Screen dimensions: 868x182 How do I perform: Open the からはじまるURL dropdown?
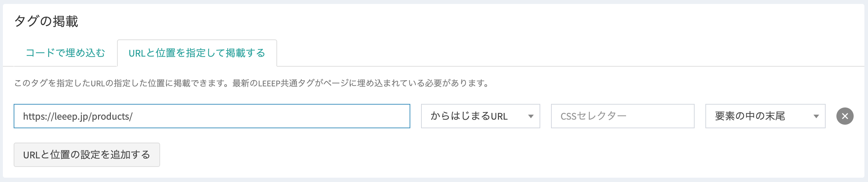click(480, 116)
